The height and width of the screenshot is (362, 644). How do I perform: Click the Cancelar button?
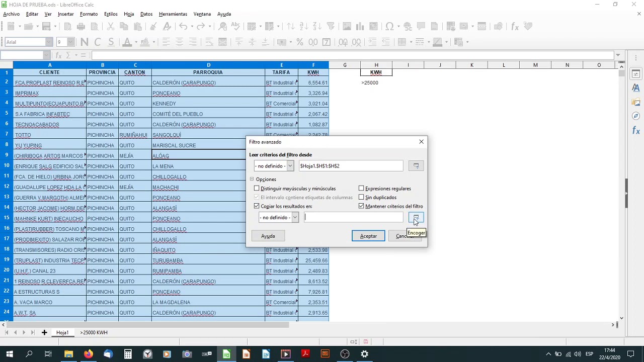[x=405, y=236]
